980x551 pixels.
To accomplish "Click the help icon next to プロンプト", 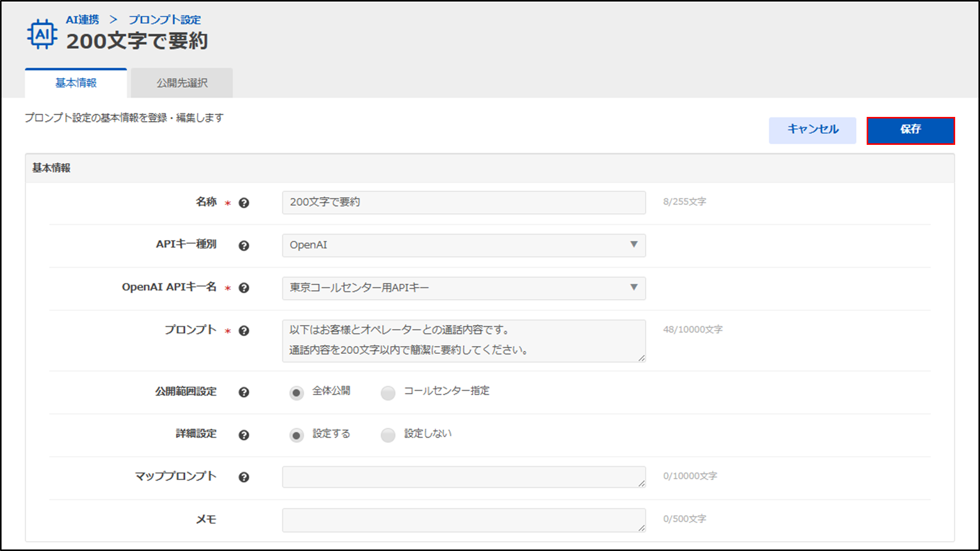I will (x=244, y=331).
